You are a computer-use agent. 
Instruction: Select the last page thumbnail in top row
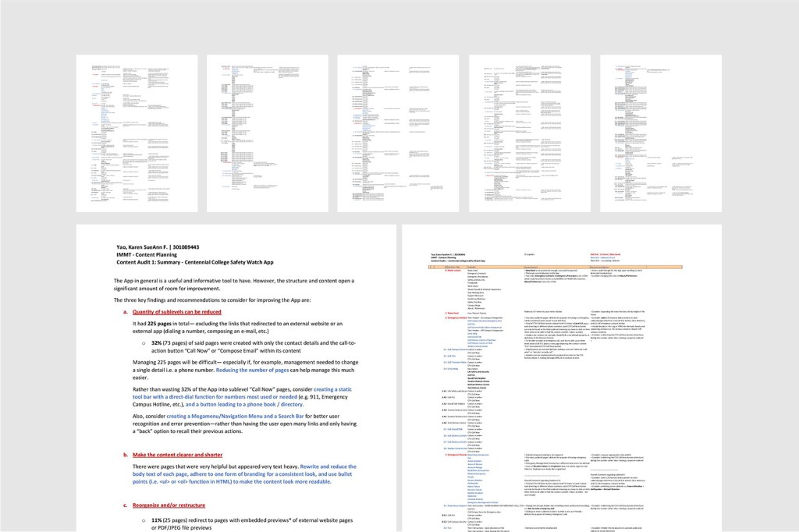[660, 133]
